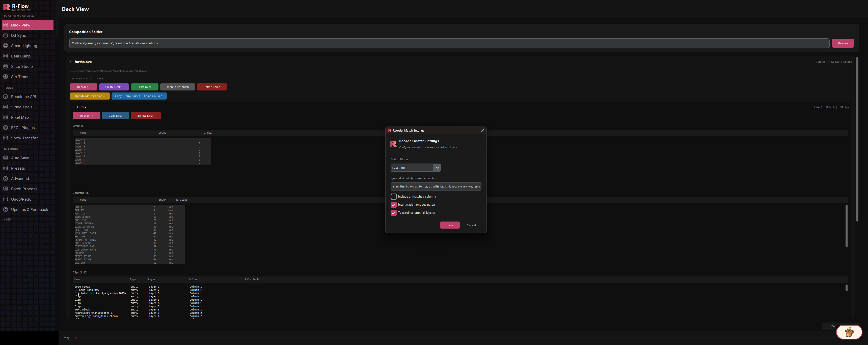The image size is (868, 345).
Task: Click the Composition Folder path field
Action: [449, 43]
